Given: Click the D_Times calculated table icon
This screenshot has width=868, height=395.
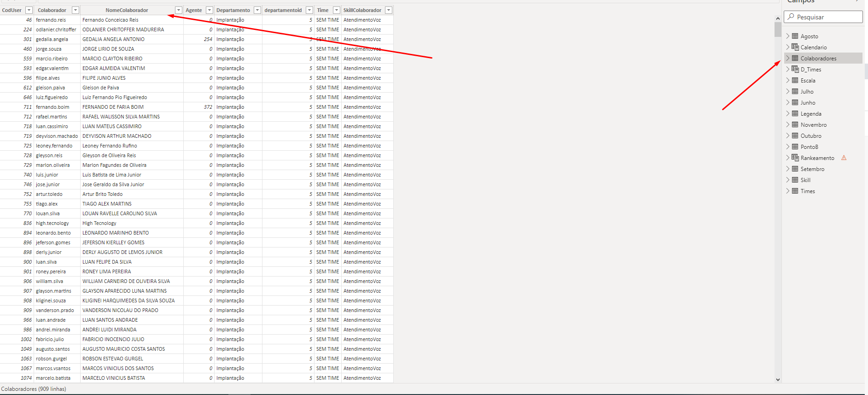Looking at the screenshot, I should point(795,69).
